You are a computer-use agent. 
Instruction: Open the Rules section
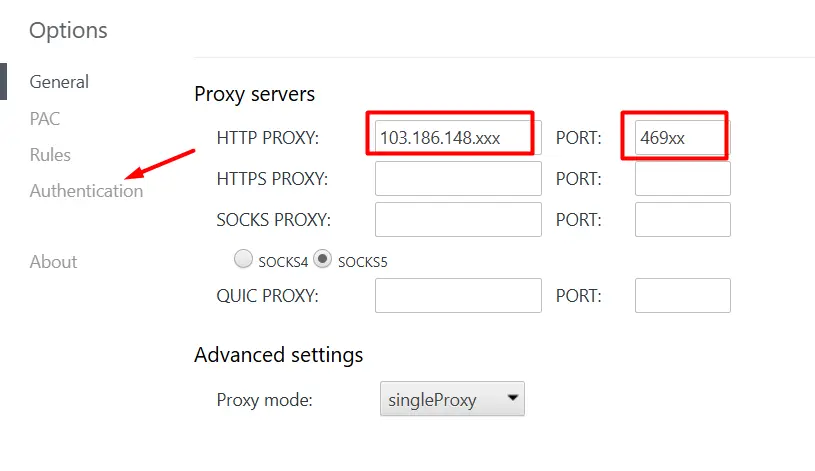(50, 155)
